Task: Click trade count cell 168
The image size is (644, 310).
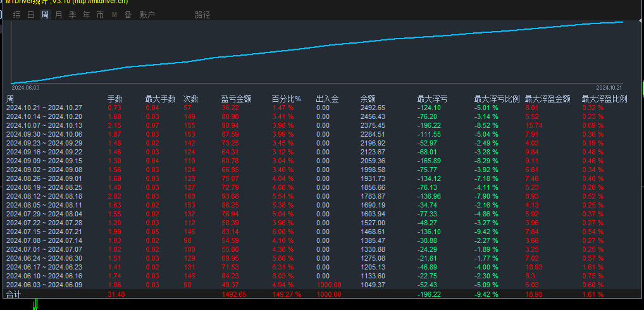Action: 189,196
